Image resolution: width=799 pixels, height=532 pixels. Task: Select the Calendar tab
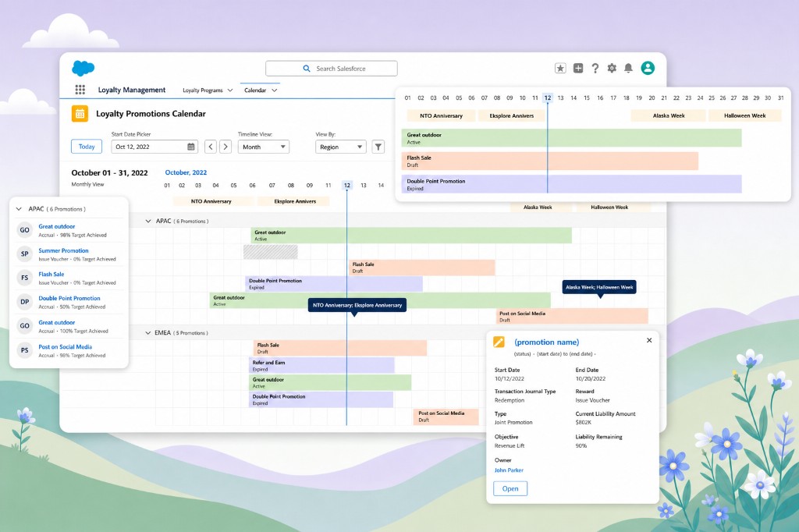pos(255,90)
